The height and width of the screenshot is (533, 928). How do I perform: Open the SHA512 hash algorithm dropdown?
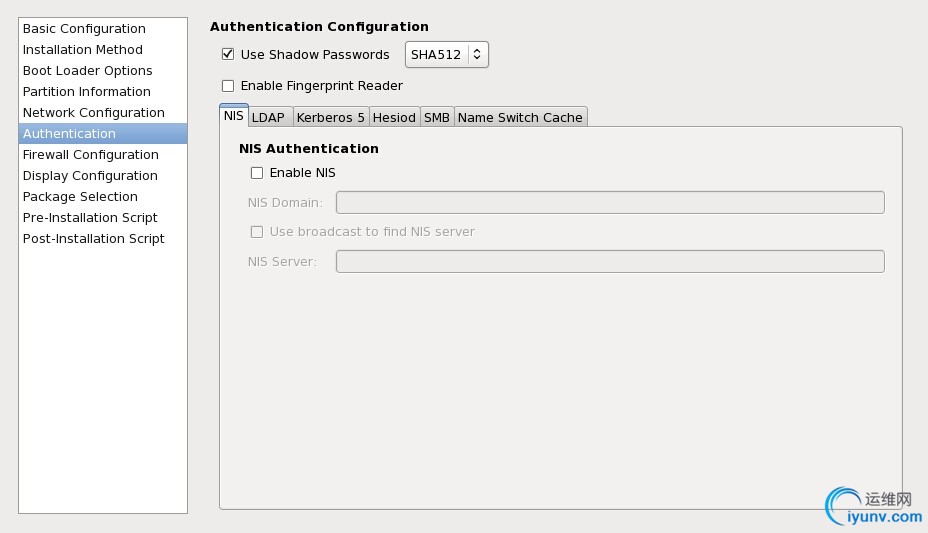coord(447,54)
